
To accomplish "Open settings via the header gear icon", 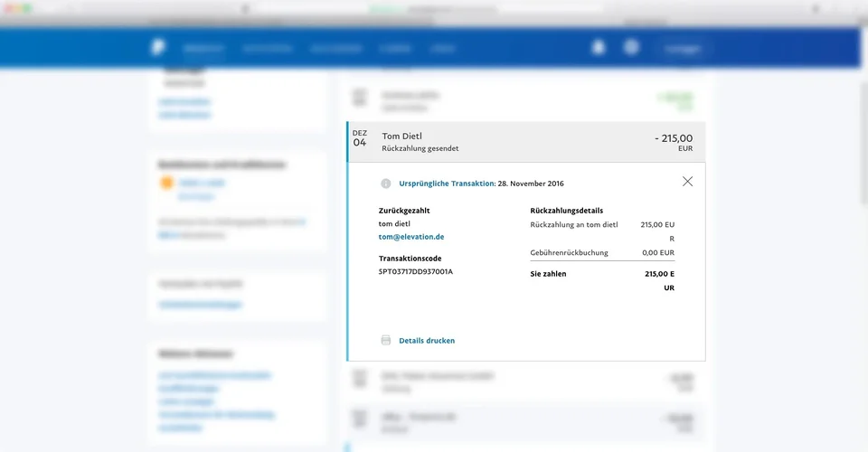I will [x=631, y=48].
